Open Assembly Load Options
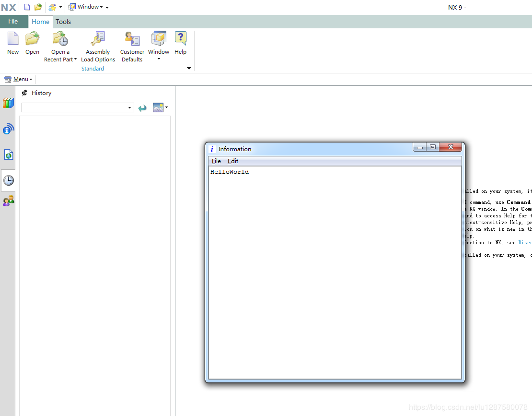 (x=98, y=38)
